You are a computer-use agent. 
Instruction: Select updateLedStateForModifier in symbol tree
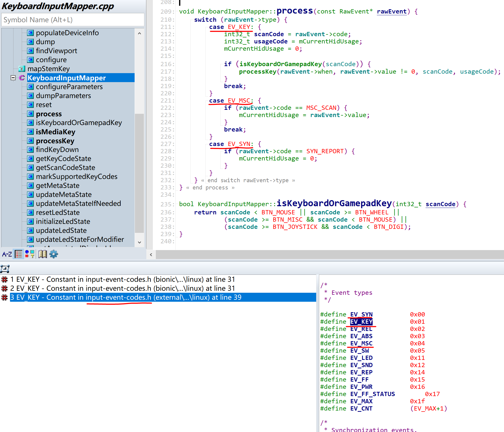pos(80,239)
